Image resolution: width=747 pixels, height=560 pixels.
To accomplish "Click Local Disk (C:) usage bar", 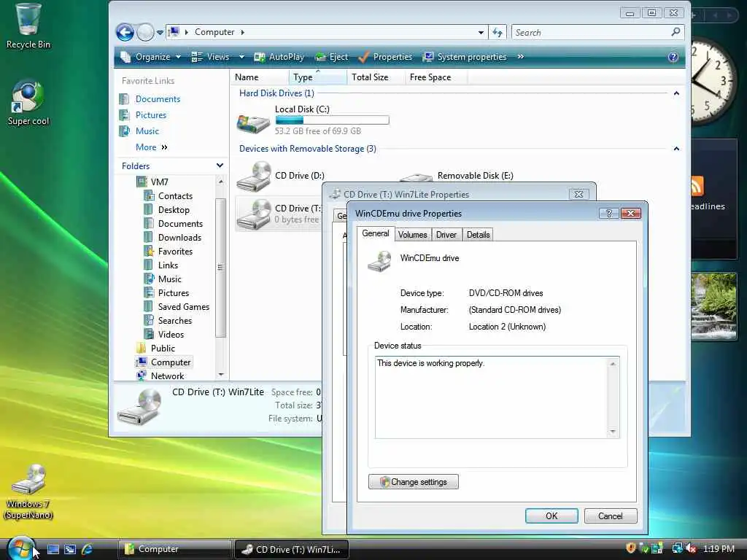I will pos(332,120).
